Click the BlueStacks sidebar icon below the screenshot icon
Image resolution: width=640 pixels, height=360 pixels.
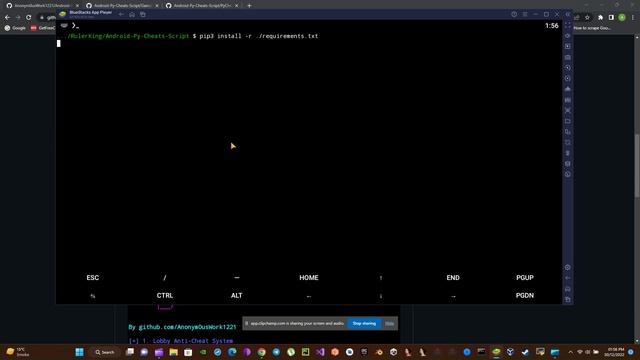click(568, 68)
